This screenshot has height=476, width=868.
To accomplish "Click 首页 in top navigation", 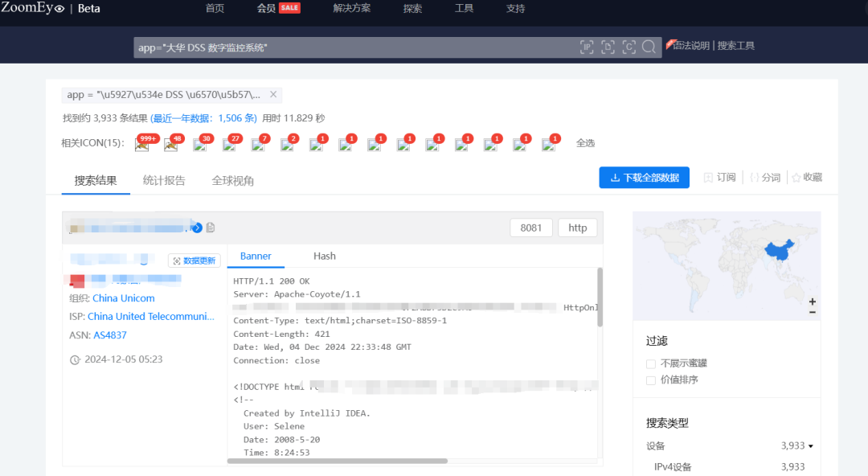I will point(215,8).
